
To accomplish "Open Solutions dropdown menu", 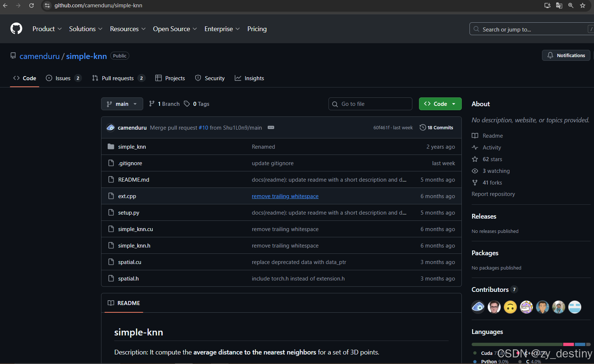I will pos(86,29).
